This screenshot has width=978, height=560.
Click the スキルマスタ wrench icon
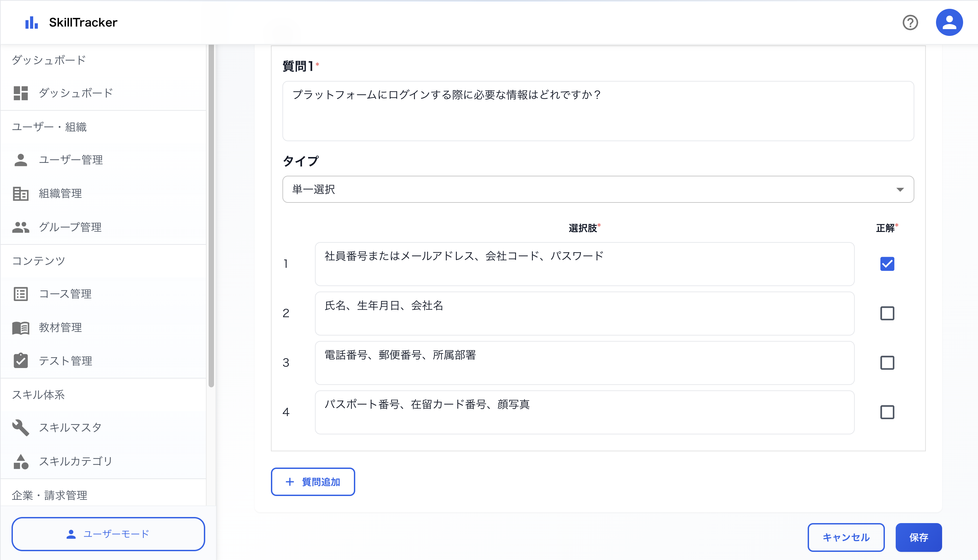(x=21, y=428)
